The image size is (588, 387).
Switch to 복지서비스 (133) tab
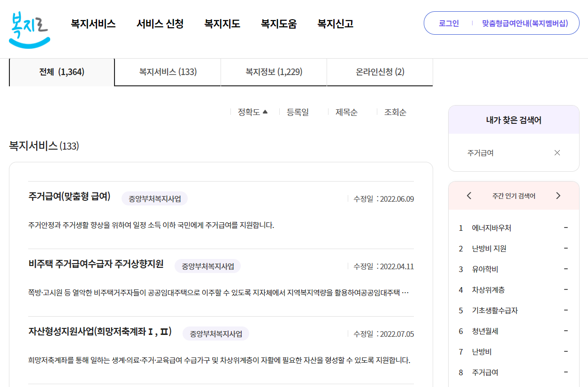tap(168, 72)
